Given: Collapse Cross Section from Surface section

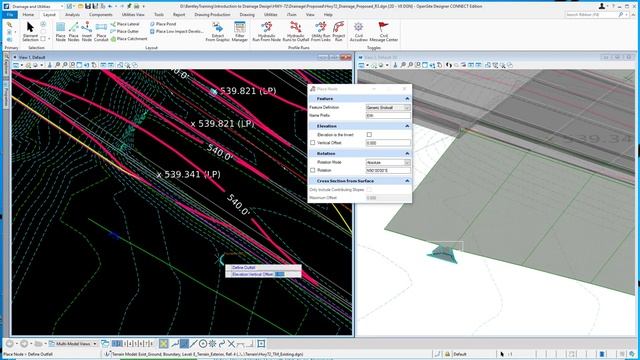Looking at the screenshot, I should [407, 181].
